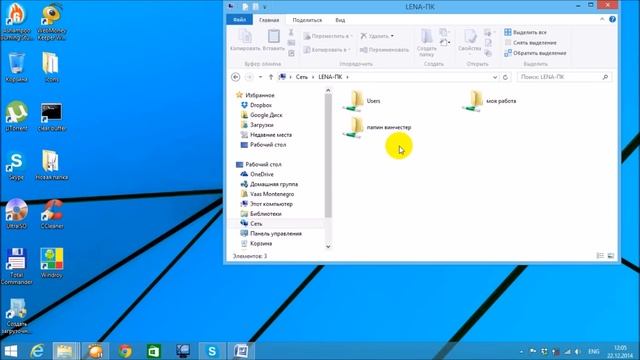Click the ENG language indicator in tray
Viewport: 640px width, 360px height.
point(593,351)
